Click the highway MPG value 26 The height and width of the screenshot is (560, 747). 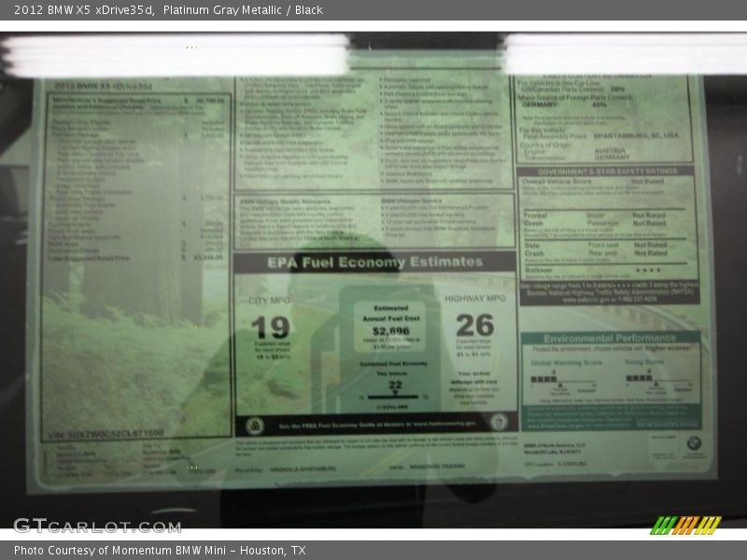475,325
